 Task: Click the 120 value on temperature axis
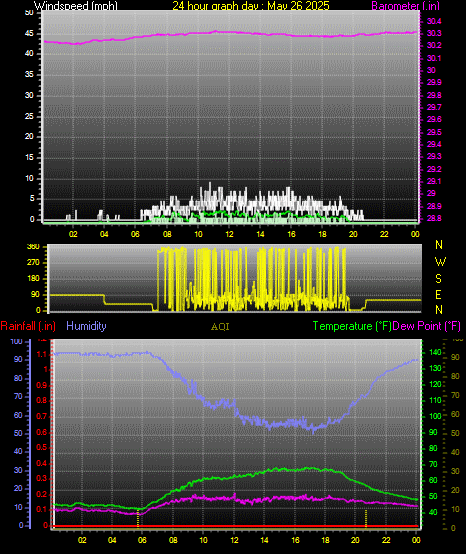[x=435, y=384]
